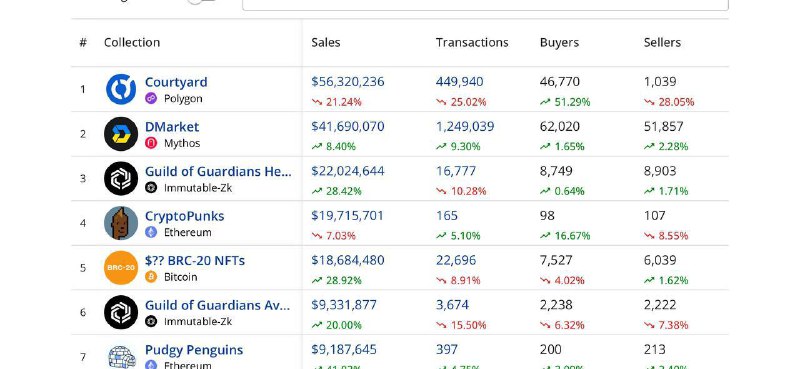Click the Guild of Guardians Avatars logo
Viewport: 800px width, 369px height.
[121, 312]
